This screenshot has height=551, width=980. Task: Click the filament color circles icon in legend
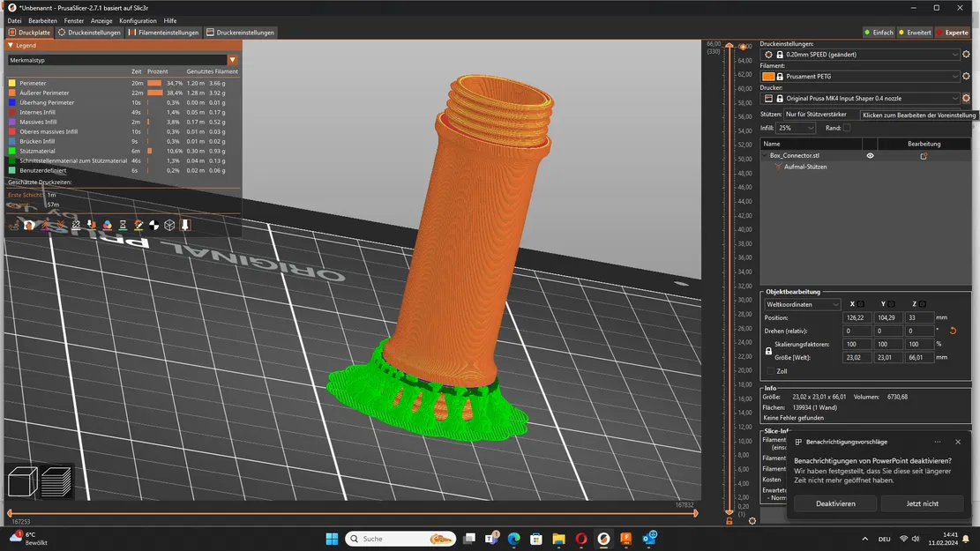pyautogui.click(x=107, y=225)
